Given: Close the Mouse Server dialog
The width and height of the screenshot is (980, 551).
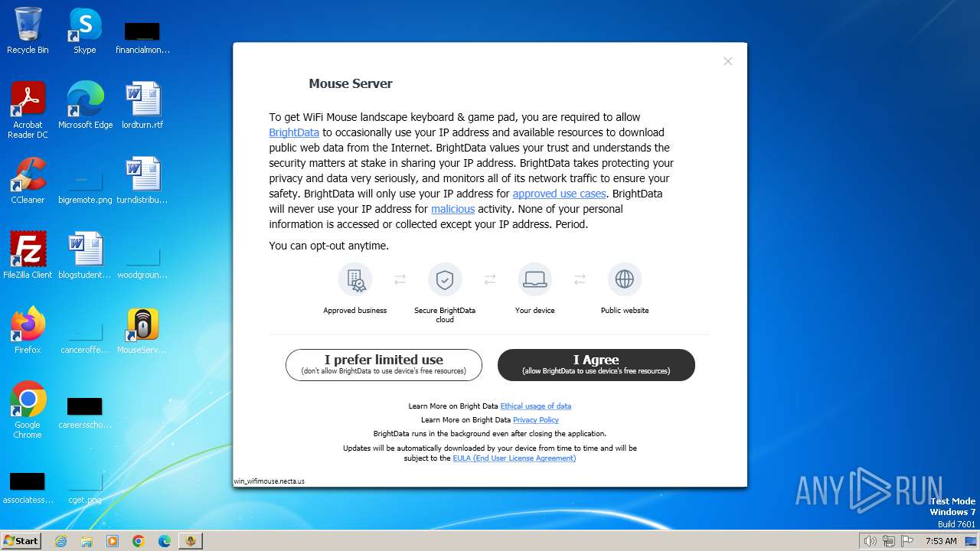Looking at the screenshot, I should click(x=728, y=61).
